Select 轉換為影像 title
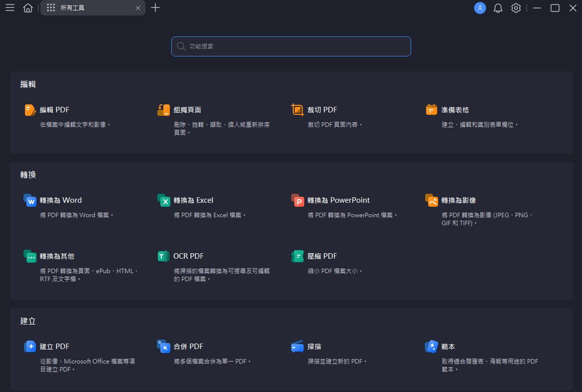Viewport: 582px width, 392px height. click(x=459, y=200)
